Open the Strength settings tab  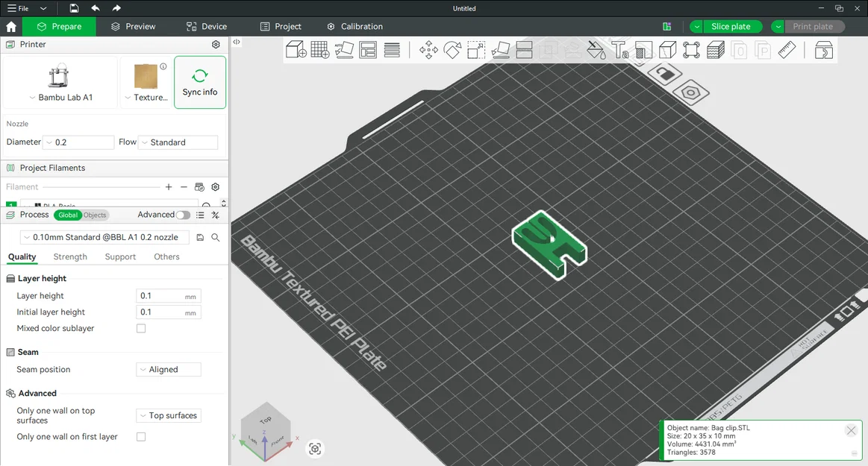coord(70,256)
